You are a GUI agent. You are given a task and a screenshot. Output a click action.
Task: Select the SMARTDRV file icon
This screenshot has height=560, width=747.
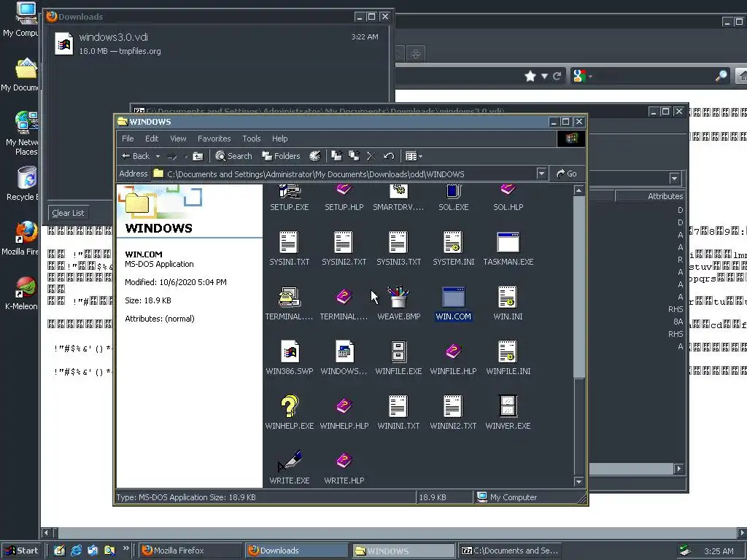click(399, 198)
